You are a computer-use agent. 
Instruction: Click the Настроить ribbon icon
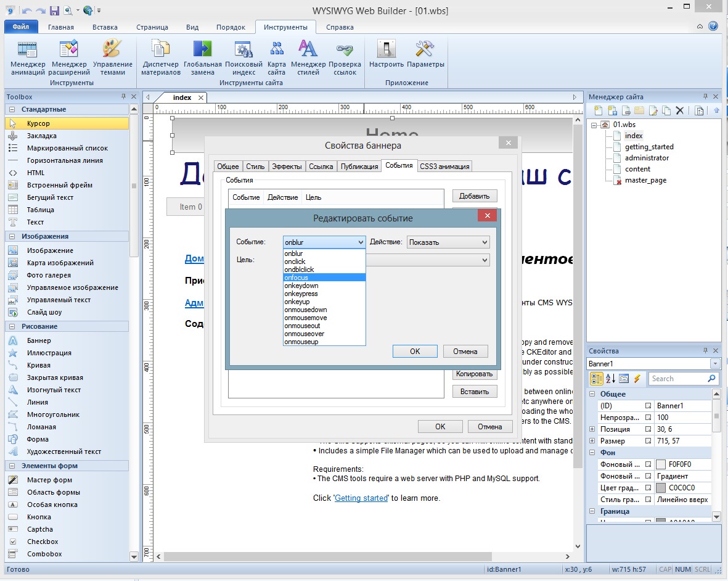(x=386, y=54)
